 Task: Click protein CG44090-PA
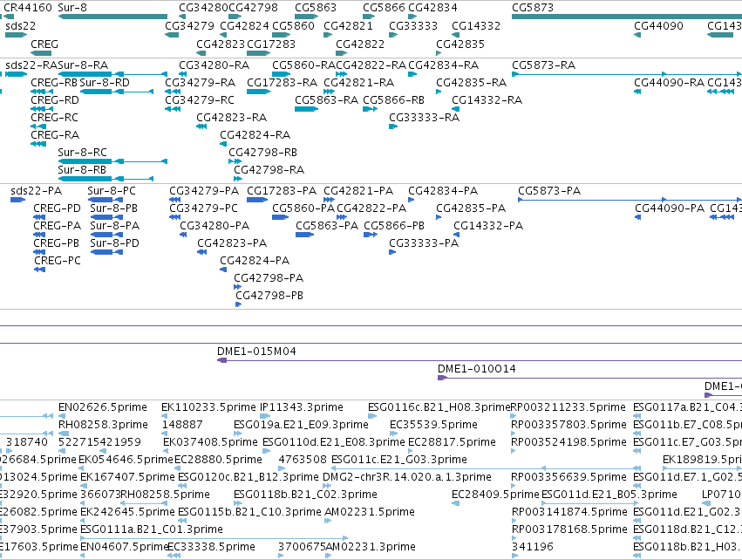tap(670, 208)
